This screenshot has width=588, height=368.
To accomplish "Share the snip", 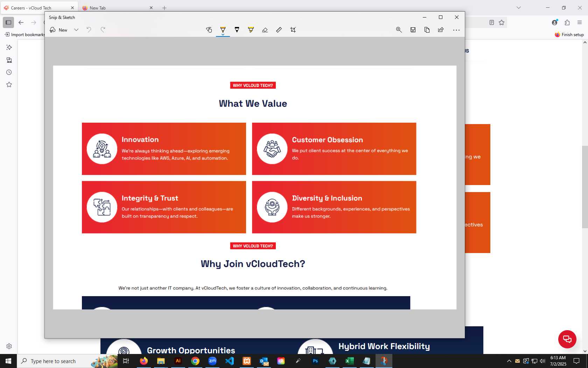I will coord(441,30).
